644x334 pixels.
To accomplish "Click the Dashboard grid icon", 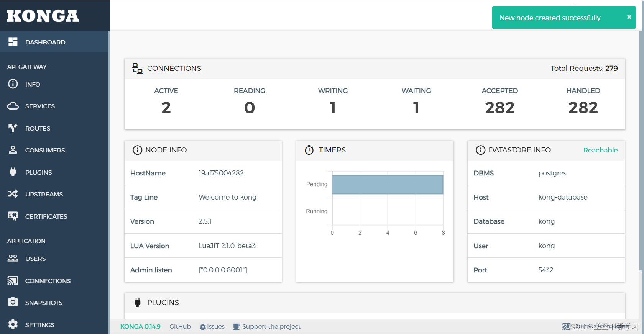I will (13, 42).
